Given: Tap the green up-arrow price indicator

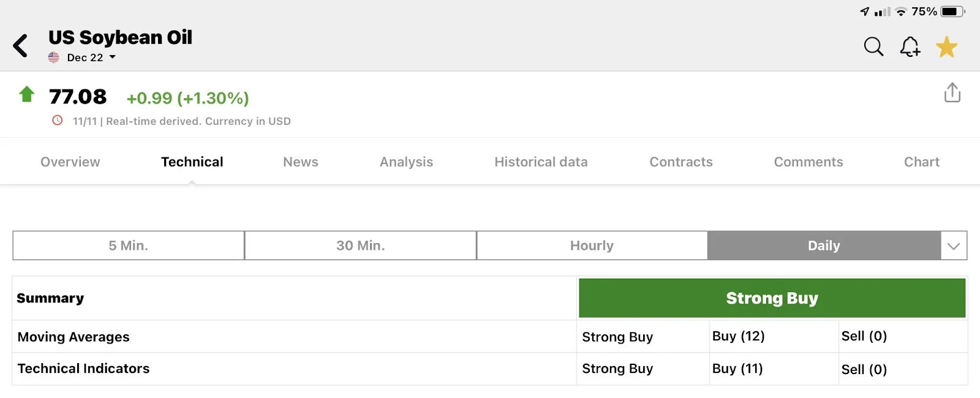Looking at the screenshot, I should [x=27, y=94].
